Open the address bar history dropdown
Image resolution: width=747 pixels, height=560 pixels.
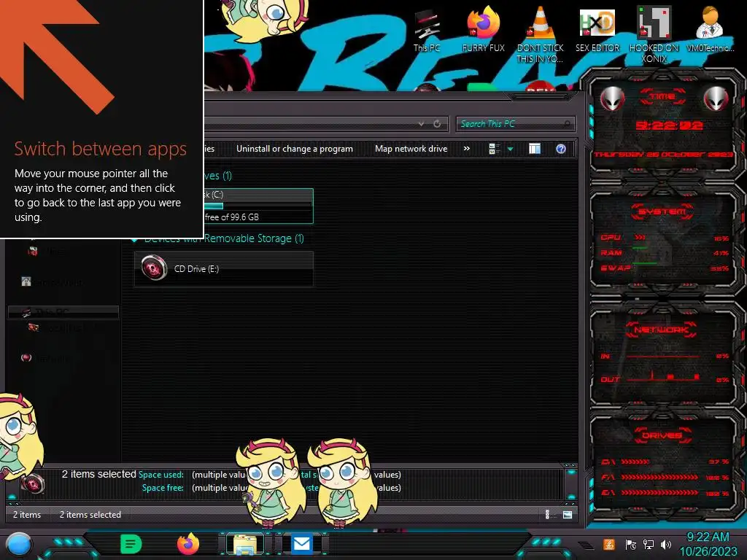tap(421, 124)
